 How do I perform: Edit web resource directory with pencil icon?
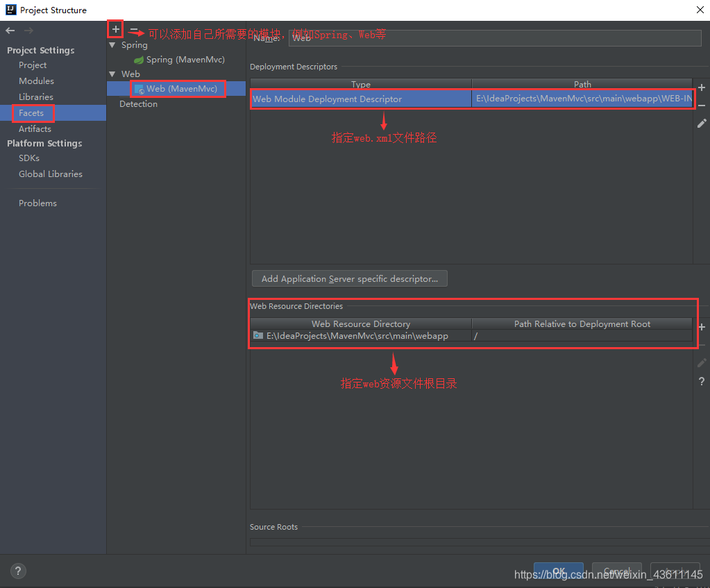(702, 363)
